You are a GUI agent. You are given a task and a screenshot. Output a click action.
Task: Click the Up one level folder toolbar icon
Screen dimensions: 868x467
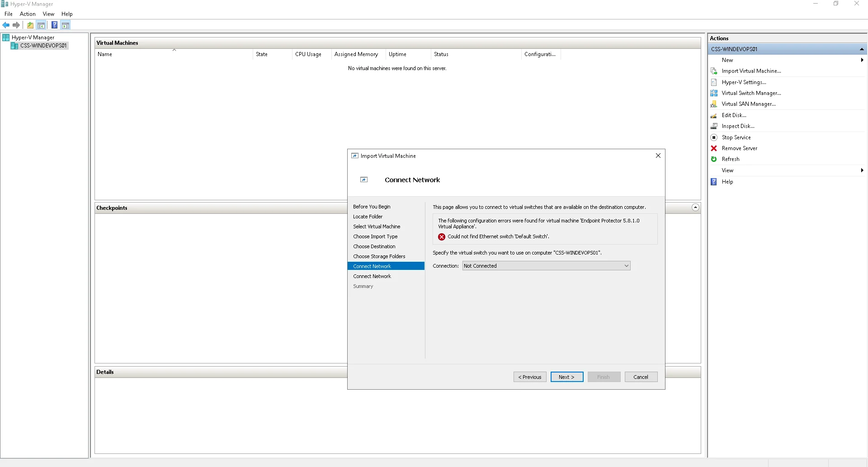[x=30, y=25]
